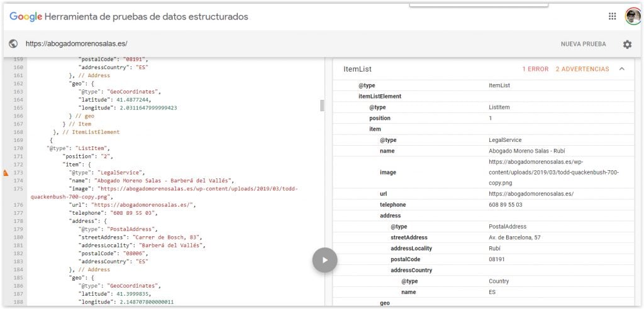Collapse the ItemList results section
Image resolution: width=644 pixels, height=309 pixels.
(x=622, y=69)
